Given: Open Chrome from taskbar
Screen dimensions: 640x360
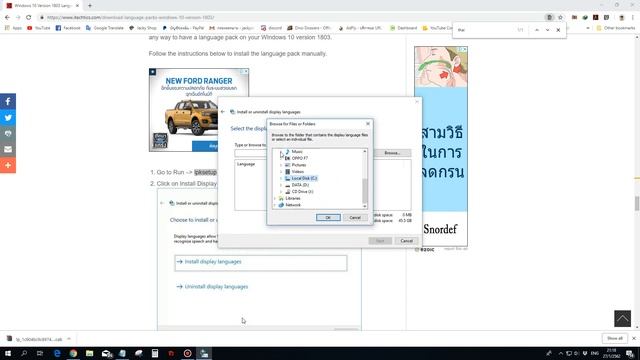Looking at the screenshot, I should 73,353.
